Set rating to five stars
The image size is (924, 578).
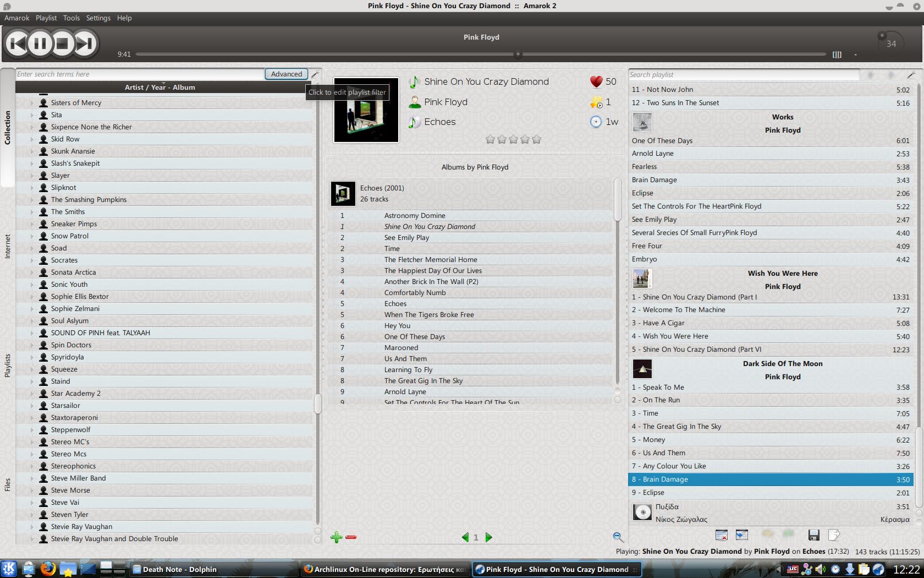pos(536,139)
